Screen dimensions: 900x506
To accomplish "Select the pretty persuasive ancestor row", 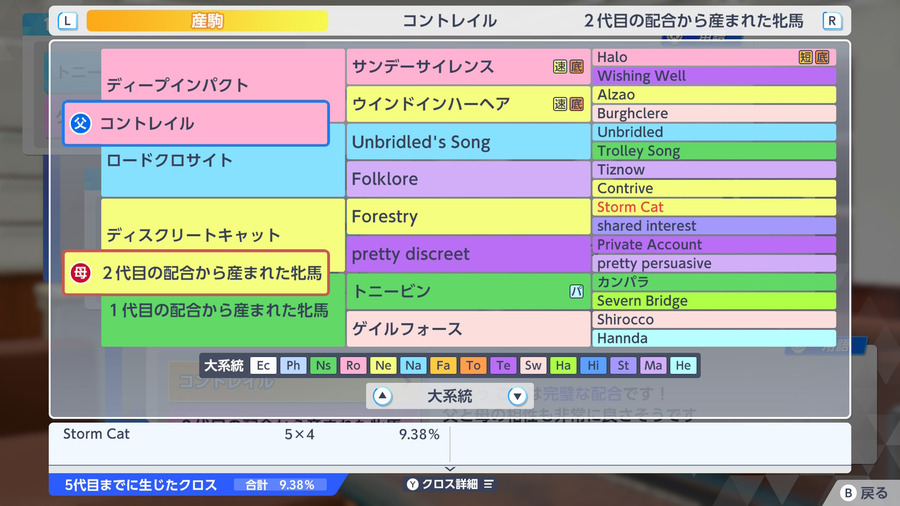I will click(714, 263).
